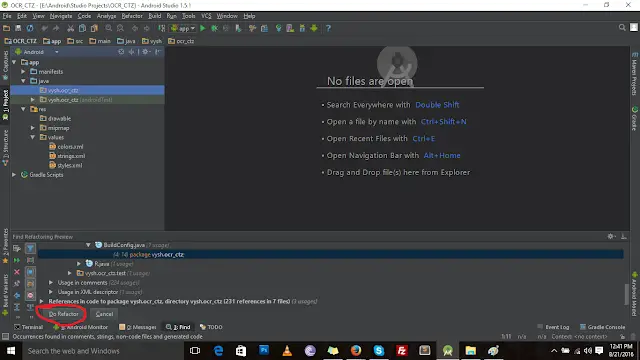Click Search the web and Windows box

(x=102, y=351)
